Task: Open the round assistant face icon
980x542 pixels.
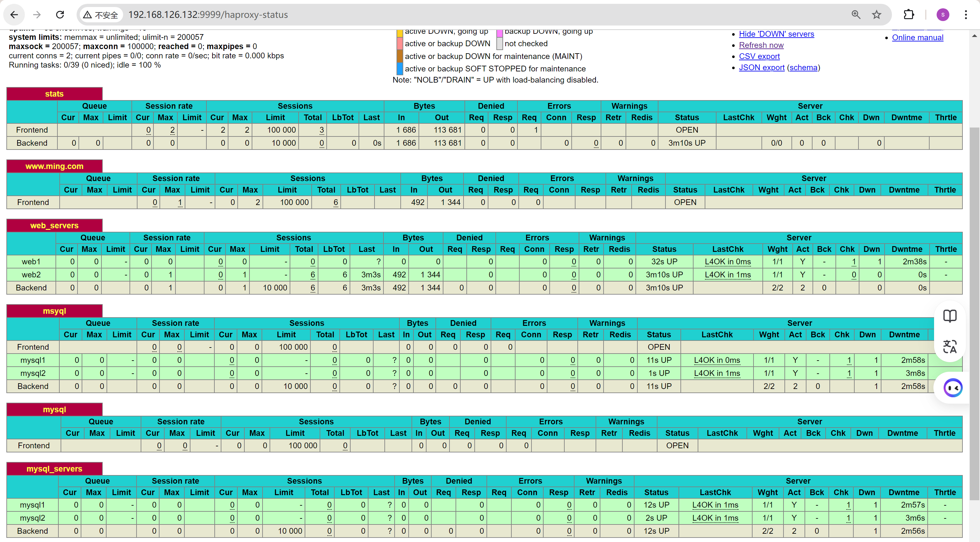Action: 953,388
